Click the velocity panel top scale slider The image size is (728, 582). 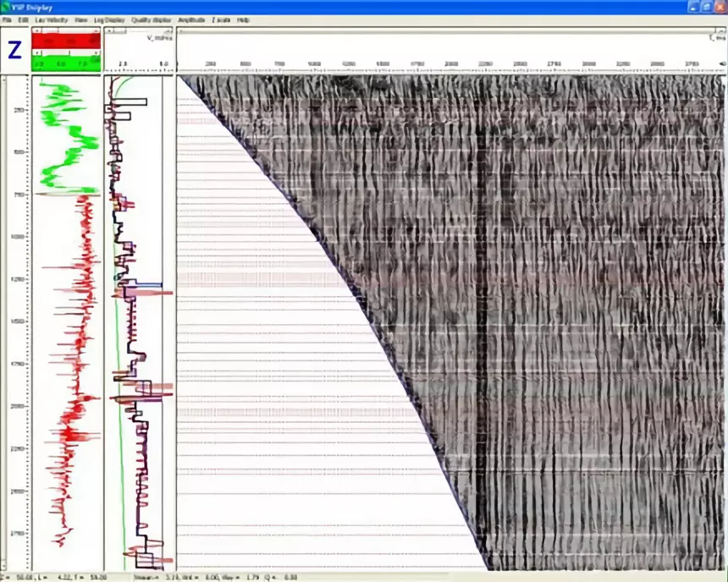click(x=138, y=31)
